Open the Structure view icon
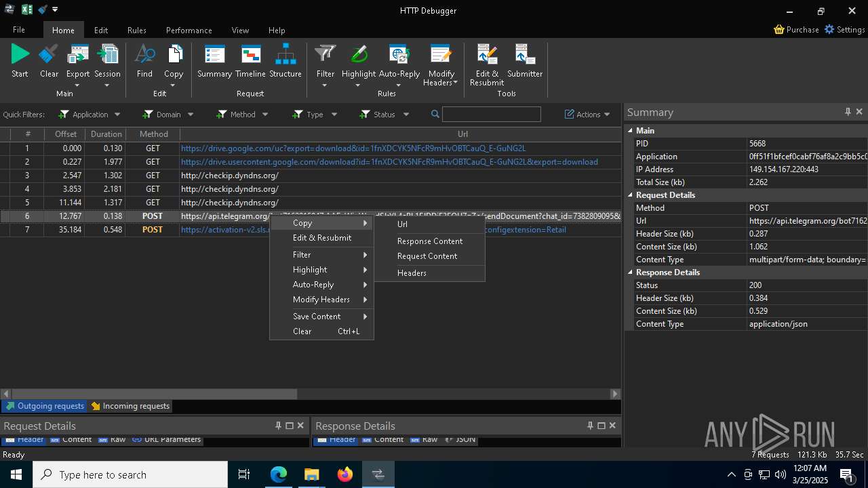This screenshot has width=868, height=488. click(x=285, y=54)
